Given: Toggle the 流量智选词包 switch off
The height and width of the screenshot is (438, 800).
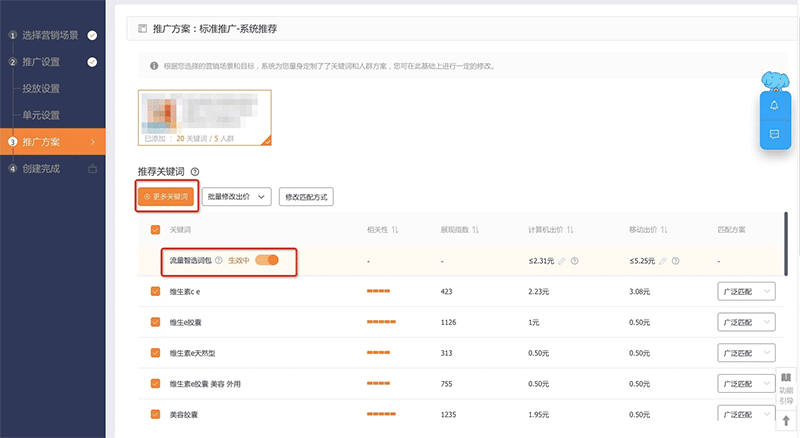Looking at the screenshot, I should coord(266,261).
